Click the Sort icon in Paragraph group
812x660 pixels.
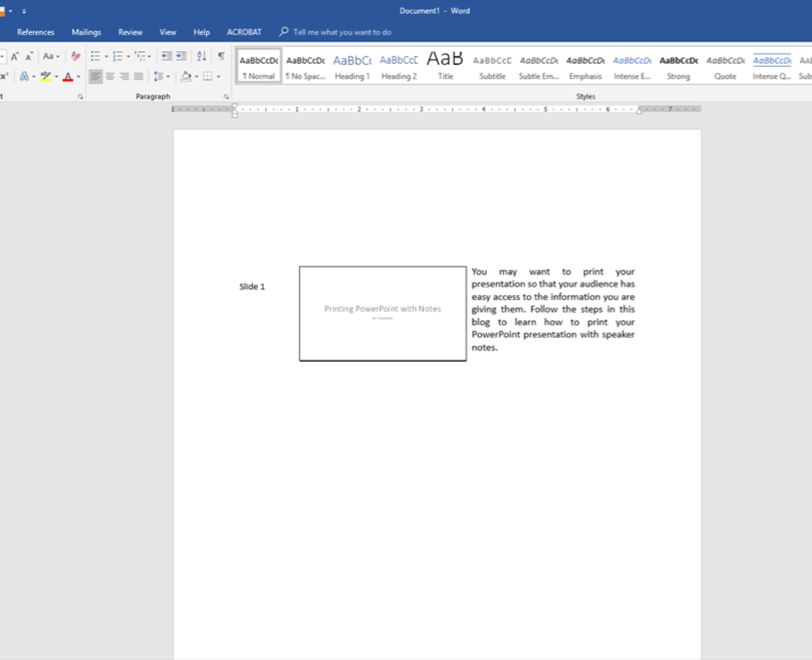point(201,56)
